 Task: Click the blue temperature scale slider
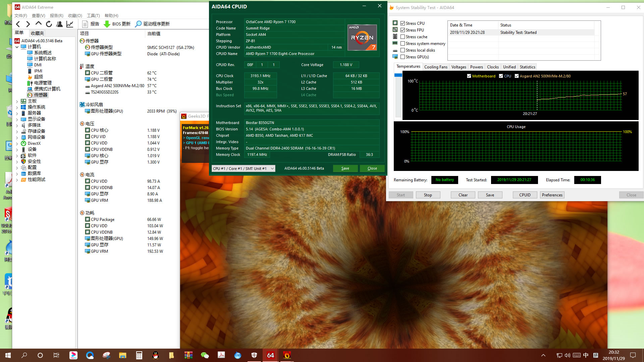coord(398,75)
